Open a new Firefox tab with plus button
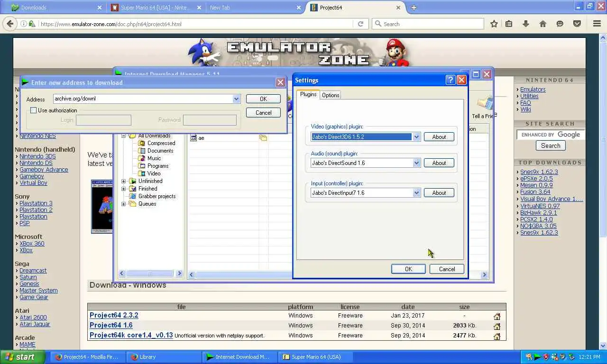Image resolution: width=607 pixels, height=364 pixels. [x=414, y=8]
